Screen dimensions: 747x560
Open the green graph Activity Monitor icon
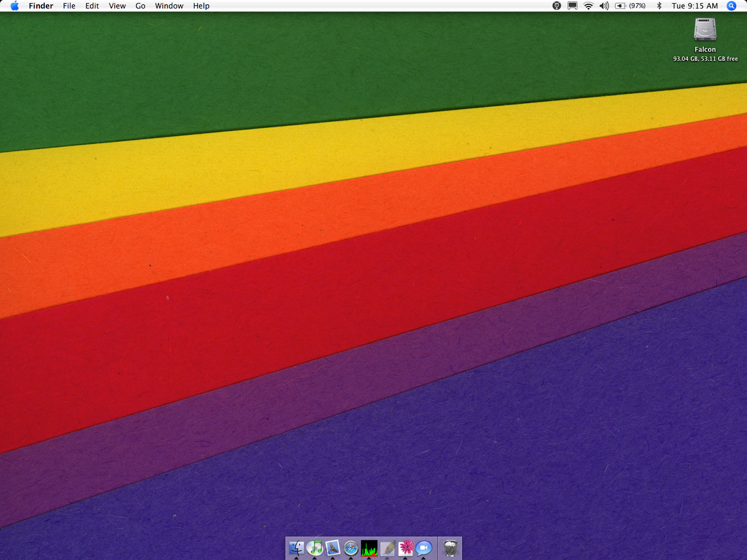point(369,548)
